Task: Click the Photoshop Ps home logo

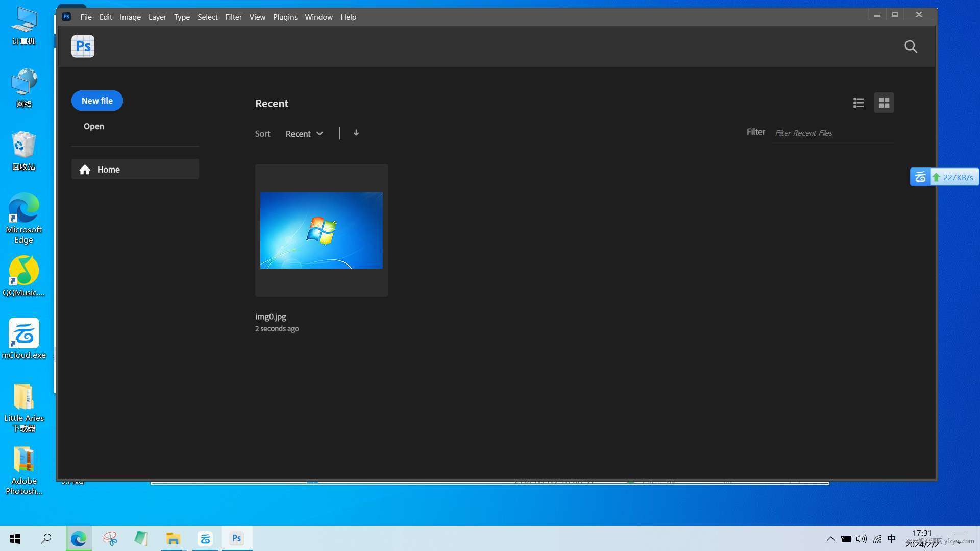Action: [x=83, y=46]
